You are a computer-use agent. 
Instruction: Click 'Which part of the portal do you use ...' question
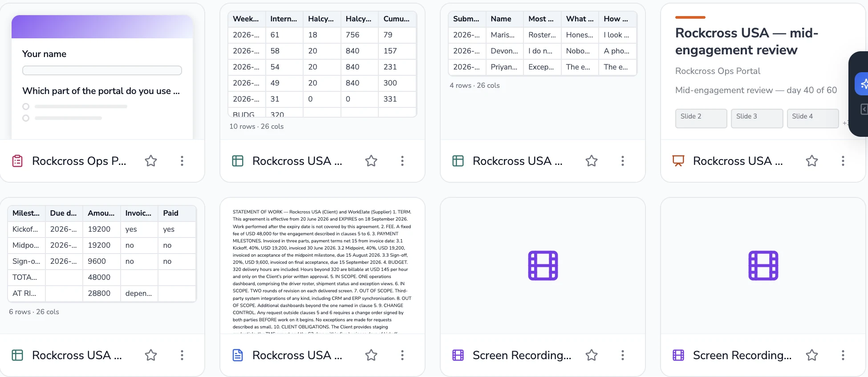(x=101, y=91)
